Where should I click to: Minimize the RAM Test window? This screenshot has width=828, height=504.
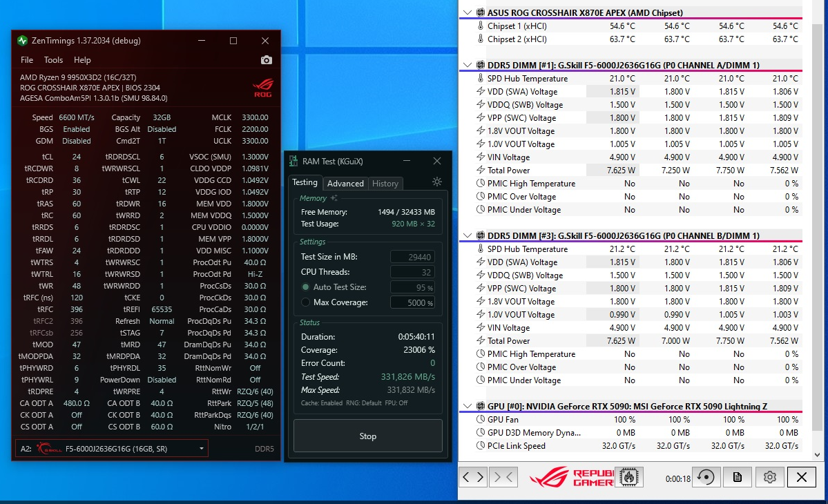pos(407,161)
